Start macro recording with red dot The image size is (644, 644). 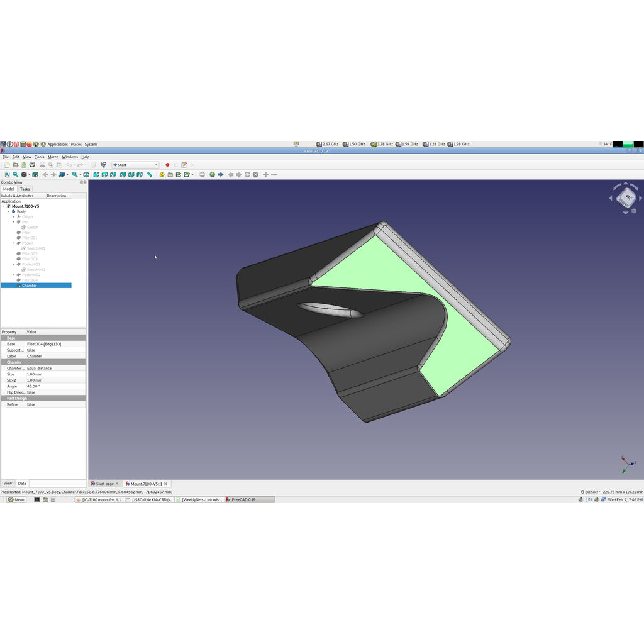tap(167, 165)
